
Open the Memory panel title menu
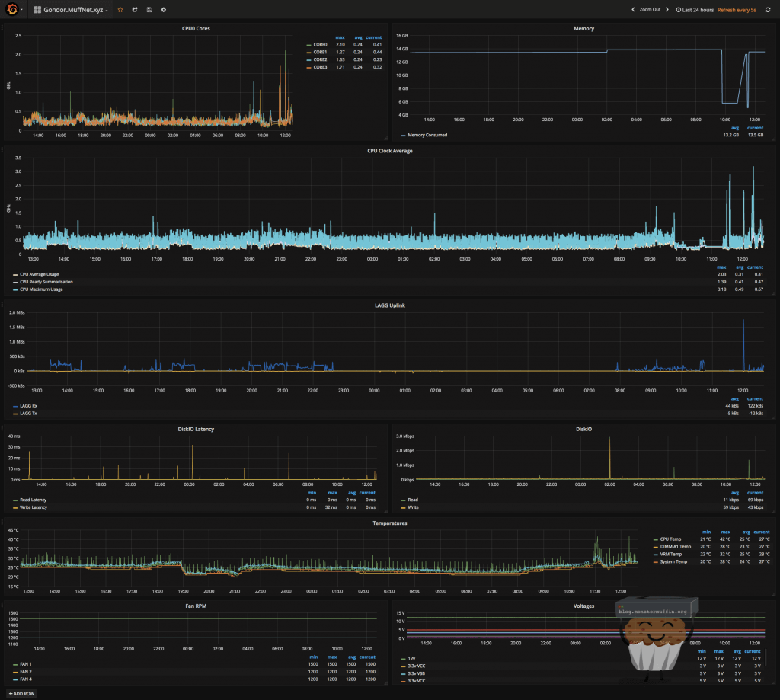coord(583,28)
